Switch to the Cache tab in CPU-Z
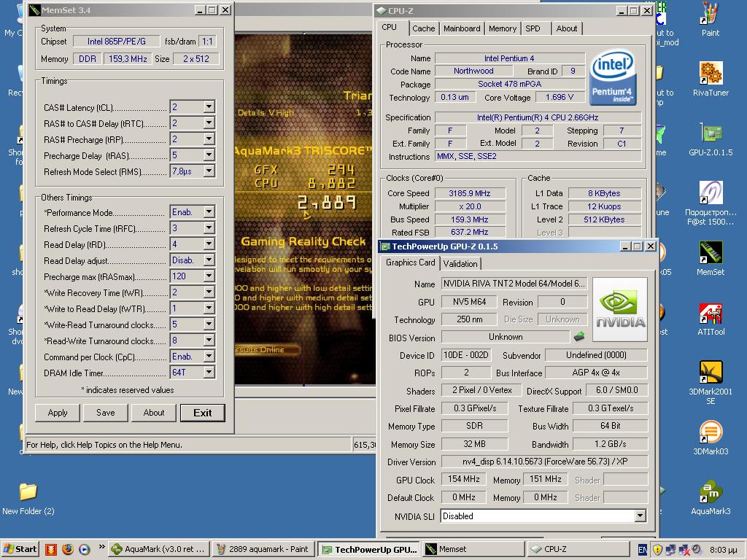This screenshot has height=560, width=747. click(424, 28)
